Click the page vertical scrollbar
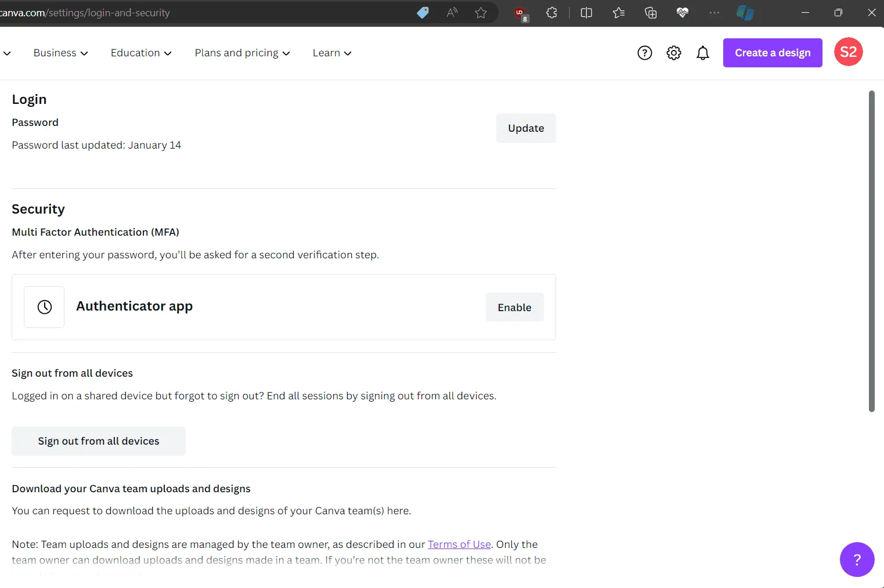The height and width of the screenshot is (588, 884). pos(871,251)
